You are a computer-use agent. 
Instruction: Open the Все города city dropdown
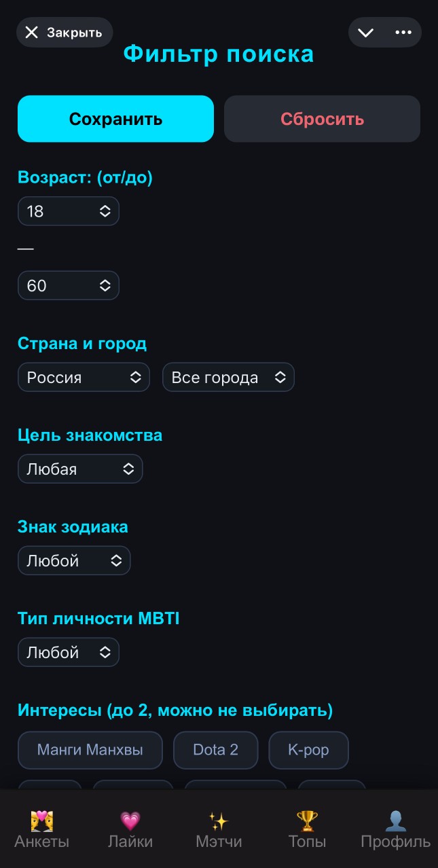[x=228, y=377]
